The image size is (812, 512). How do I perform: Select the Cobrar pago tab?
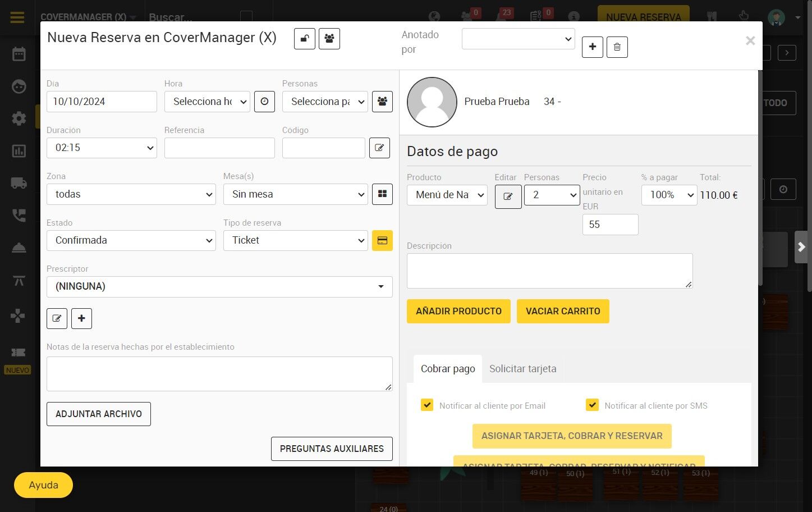tap(448, 369)
